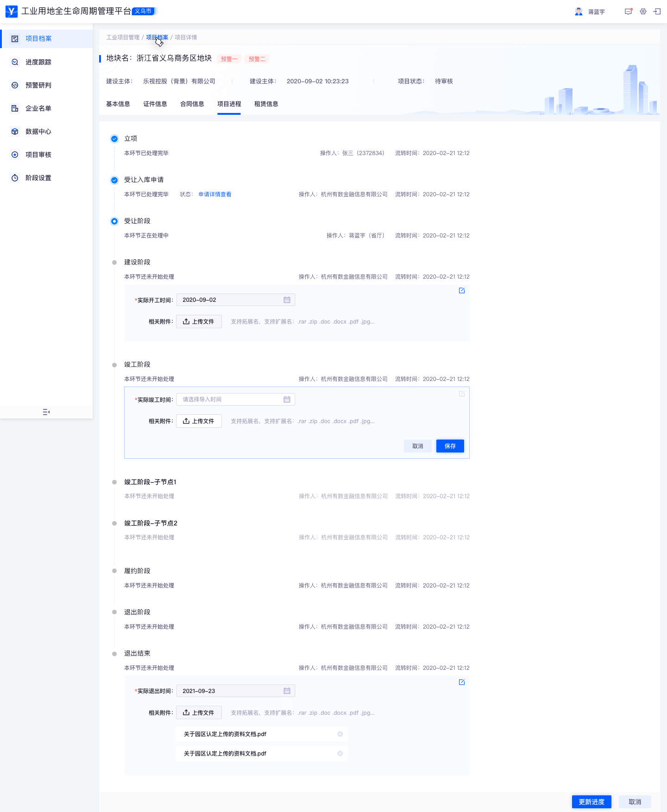The height and width of the screenshot is (812, 667).
Task: Open settings gear icon in header
Action: (x=643, y=12)
